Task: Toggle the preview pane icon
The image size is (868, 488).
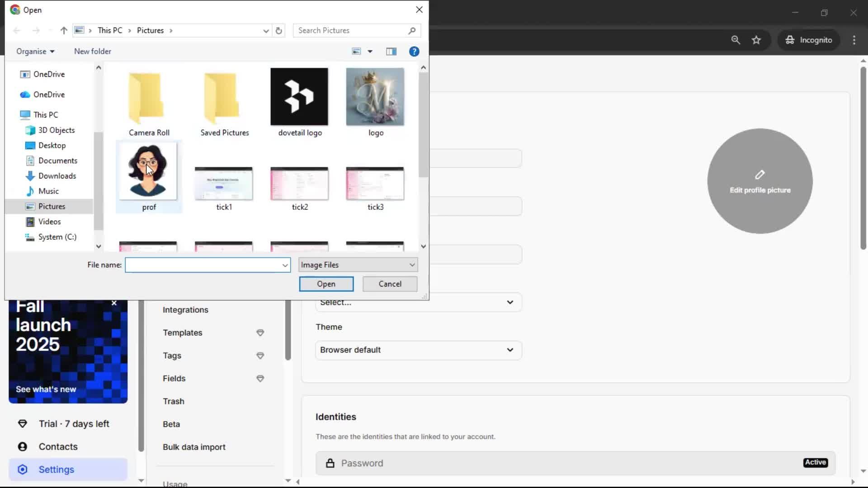Action: tap(391, 52)
